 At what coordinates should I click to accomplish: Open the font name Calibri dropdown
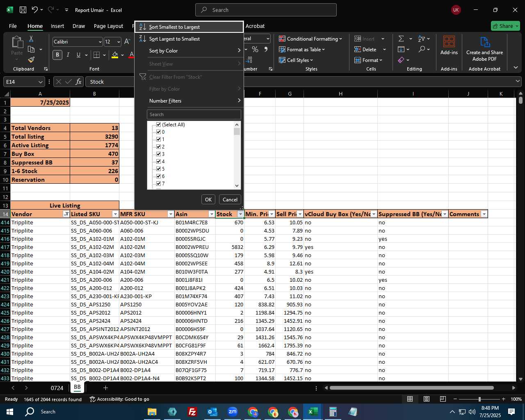100,42
